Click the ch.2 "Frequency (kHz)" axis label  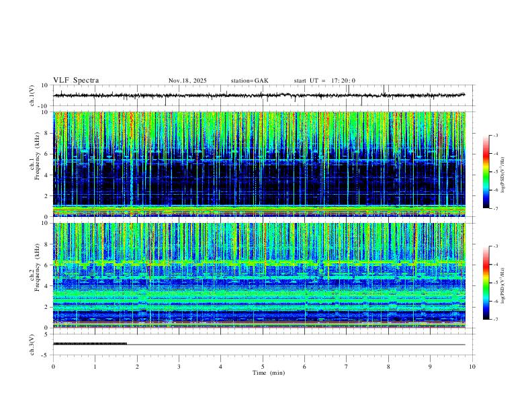point(37,267)
